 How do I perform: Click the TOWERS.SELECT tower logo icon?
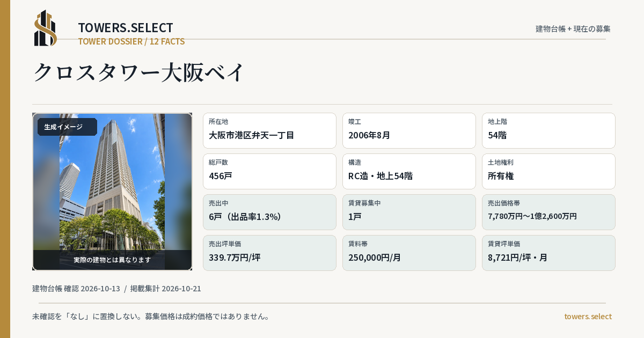[46, 28]
